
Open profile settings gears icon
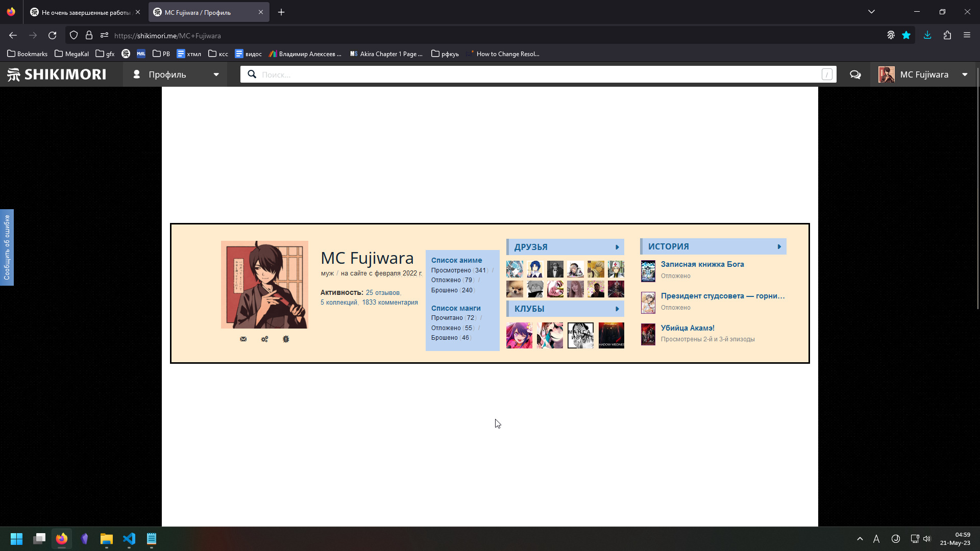tap(264, 339)
